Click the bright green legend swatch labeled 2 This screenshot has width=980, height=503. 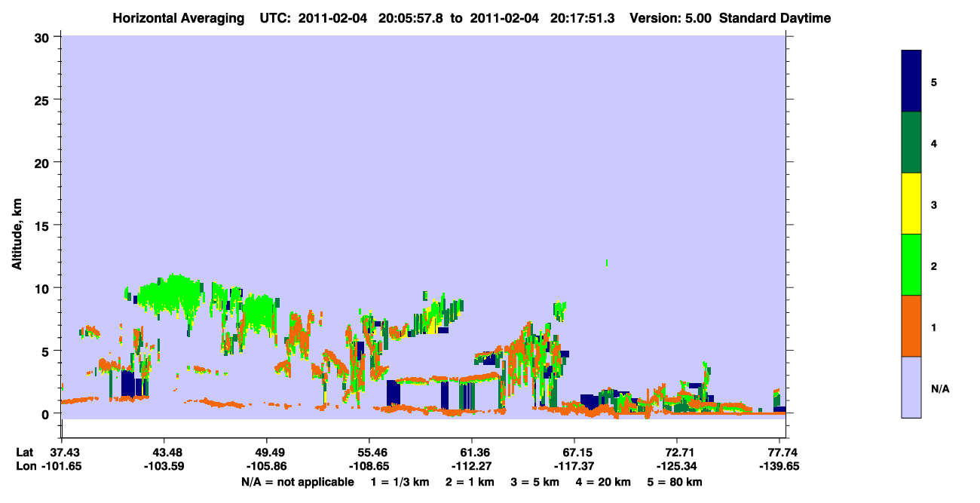pyautogui.click(x=911, y=265)
